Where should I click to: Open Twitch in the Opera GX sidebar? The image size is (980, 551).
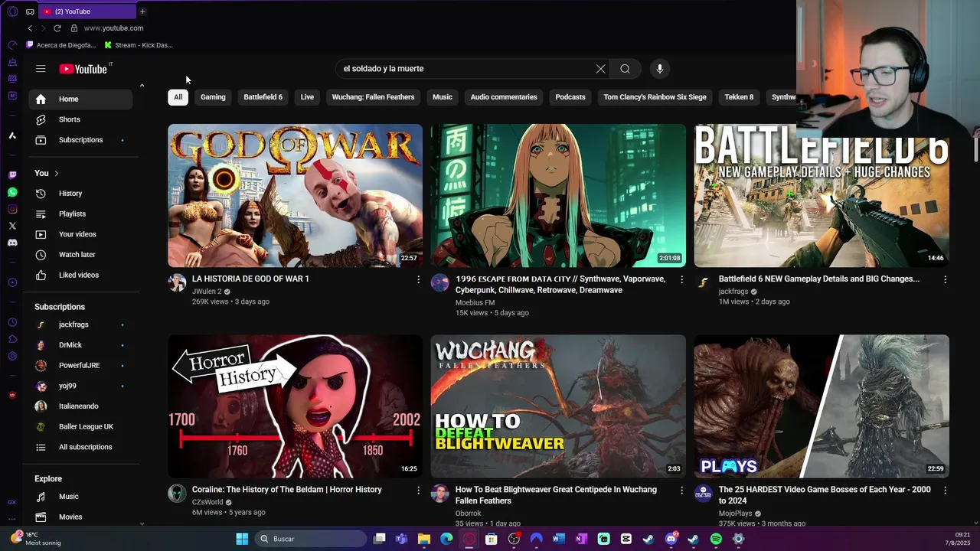point(12,175)
